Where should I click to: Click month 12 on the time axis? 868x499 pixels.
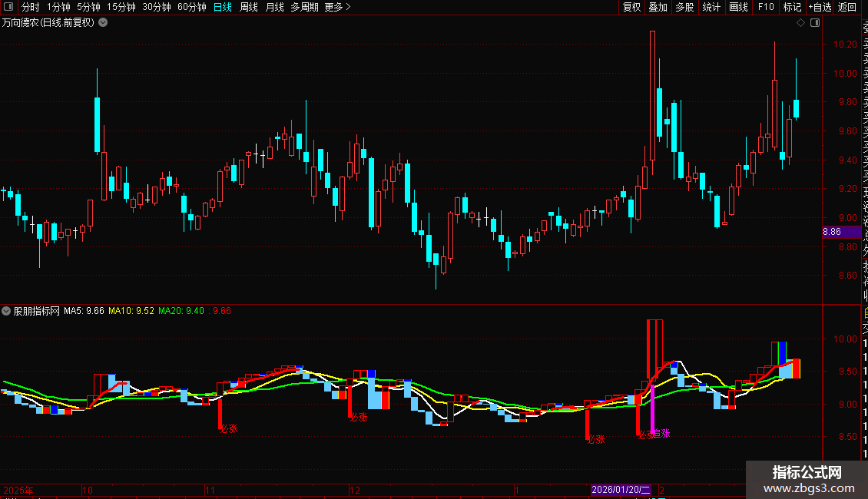pos(355,490)
